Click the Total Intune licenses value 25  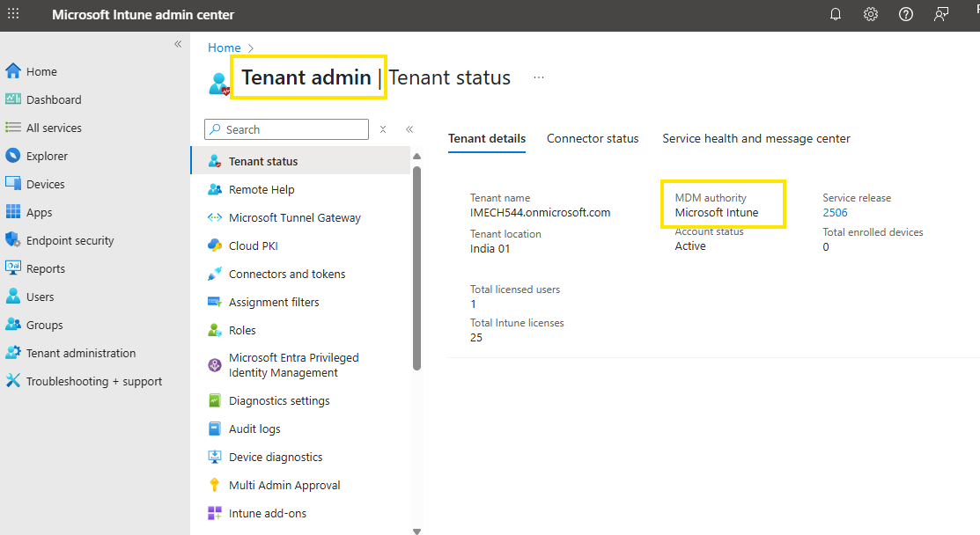click(476, 337)
